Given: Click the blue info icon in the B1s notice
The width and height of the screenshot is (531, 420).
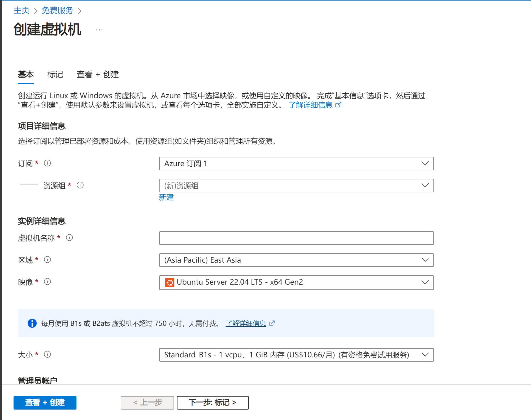Looking at the screenshot, I should tap(32, 323).
